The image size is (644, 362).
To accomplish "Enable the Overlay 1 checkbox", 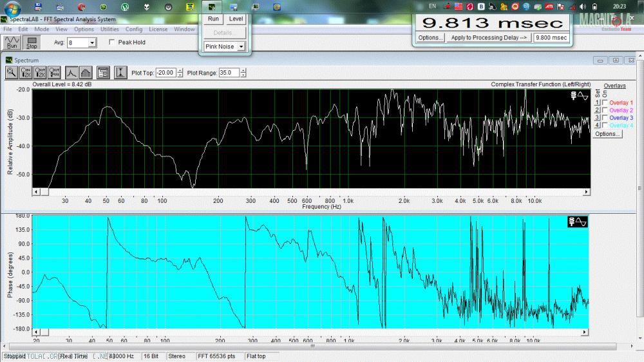I will [x=605, y=102].
